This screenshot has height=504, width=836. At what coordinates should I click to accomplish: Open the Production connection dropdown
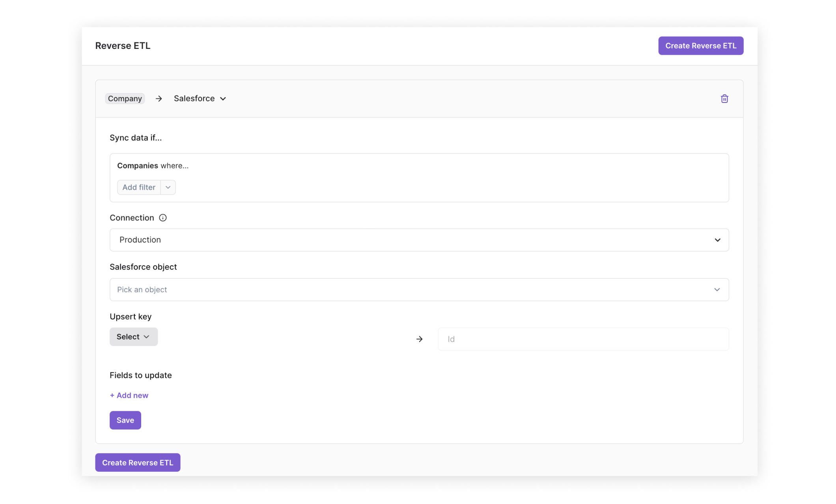click(419, 240)
